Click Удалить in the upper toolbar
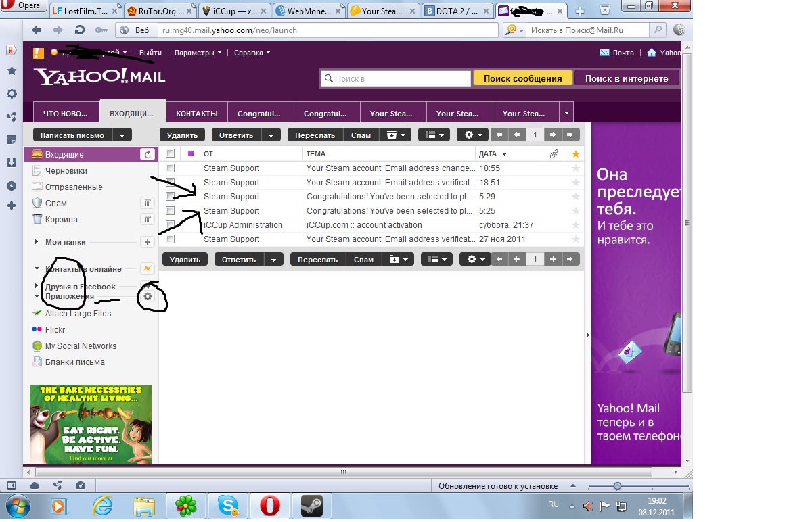Viewport: 812px width, 522px height. click(182, 135)
